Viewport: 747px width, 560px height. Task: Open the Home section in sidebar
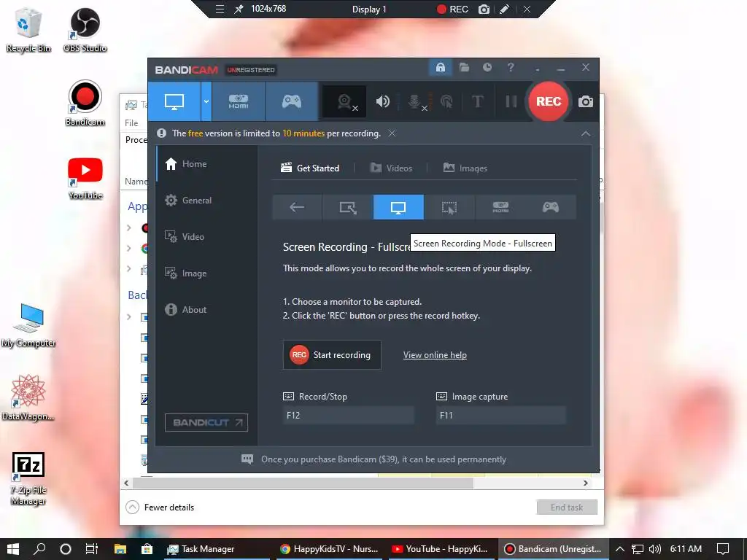coord(206,164)
